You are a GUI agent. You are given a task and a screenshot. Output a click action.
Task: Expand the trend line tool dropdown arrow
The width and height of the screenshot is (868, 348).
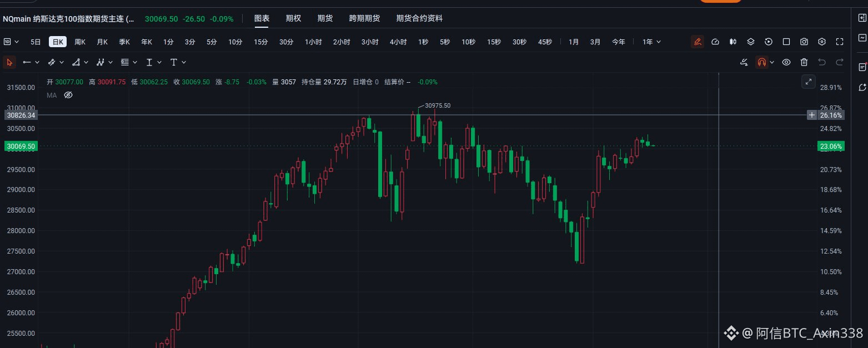tap(37, 62)
